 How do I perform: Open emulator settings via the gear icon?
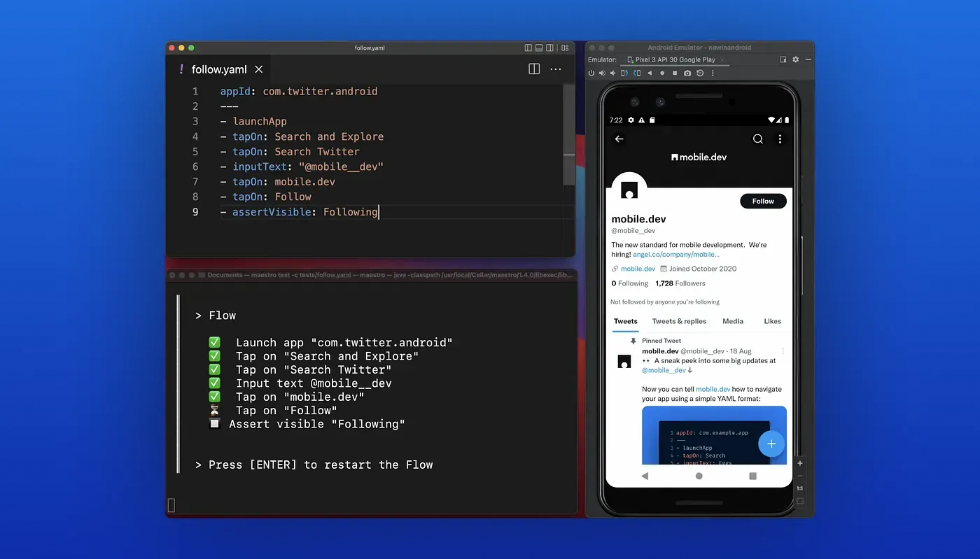tap(795, 59)
